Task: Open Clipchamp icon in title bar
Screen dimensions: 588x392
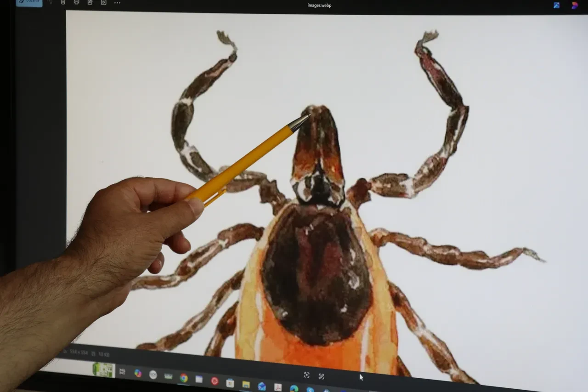Action: pyautogui.click(x=574, y=6)
